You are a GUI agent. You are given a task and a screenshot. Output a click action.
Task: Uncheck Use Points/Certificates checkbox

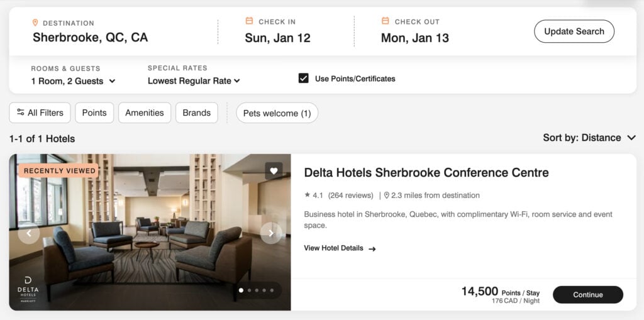[304, 79]
